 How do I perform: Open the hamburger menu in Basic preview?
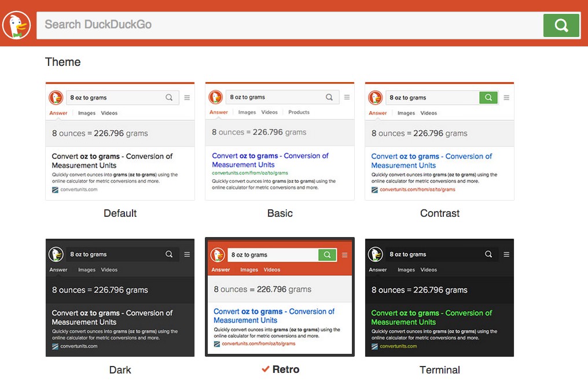click(x=347, y=97)
